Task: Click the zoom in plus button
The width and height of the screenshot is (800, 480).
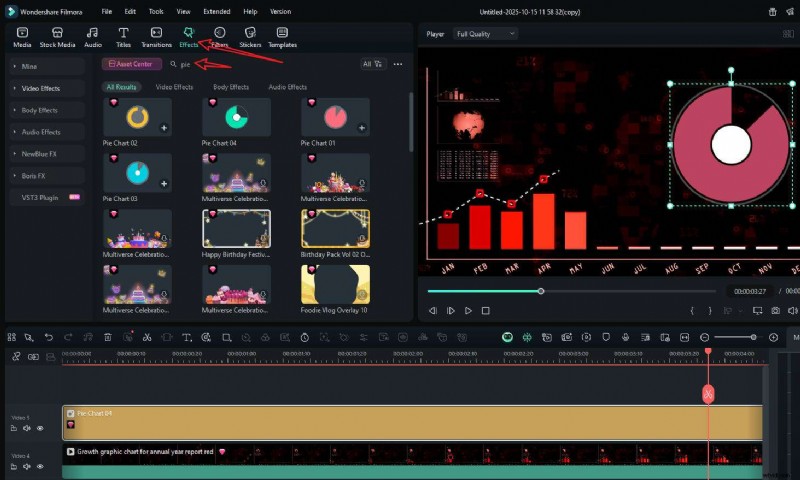Action: (x=773, y=337)
